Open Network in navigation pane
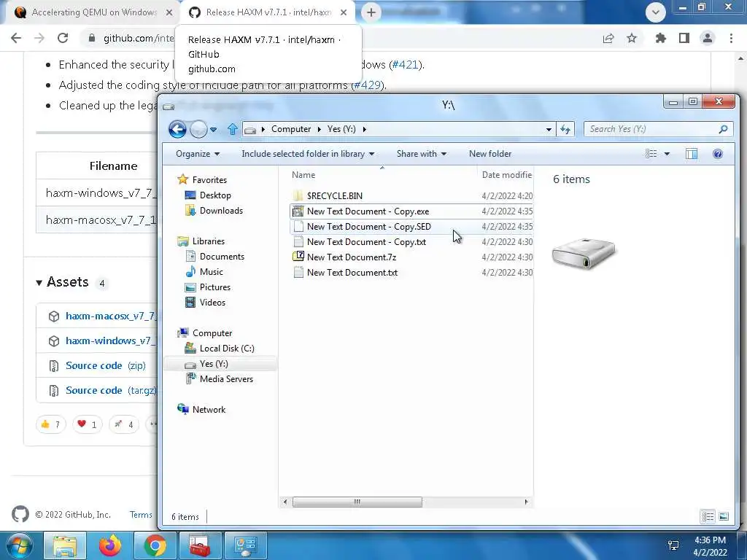 [x=209, y=410]
